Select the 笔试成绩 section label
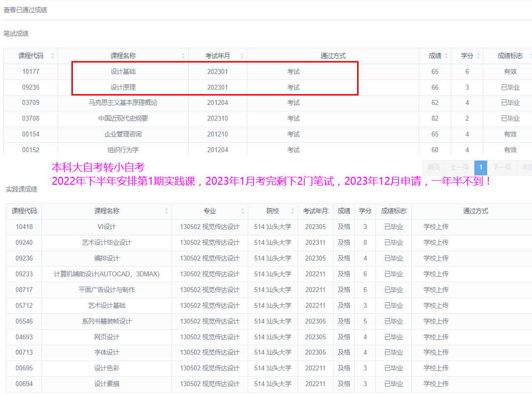 click(16, 33)
